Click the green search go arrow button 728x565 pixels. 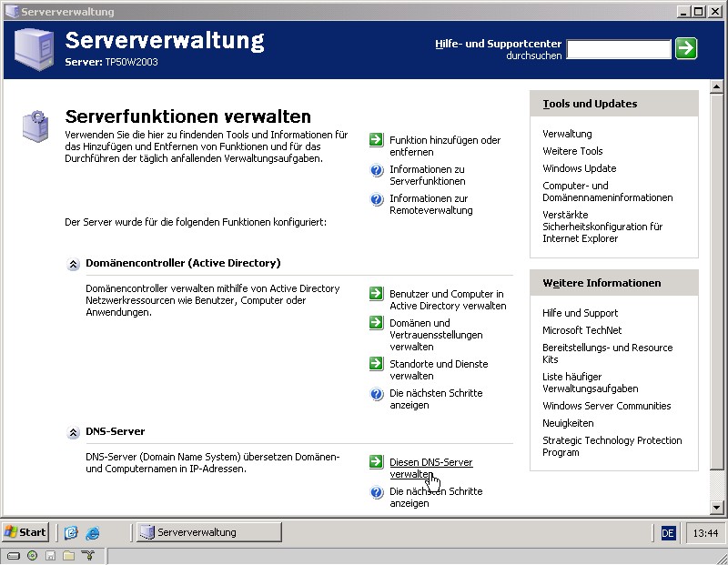pos(686,48)
